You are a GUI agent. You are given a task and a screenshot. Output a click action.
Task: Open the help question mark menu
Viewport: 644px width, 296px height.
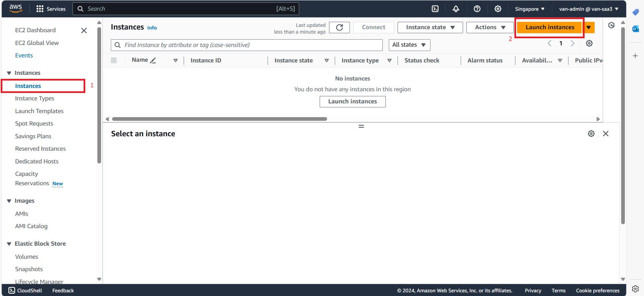pos(477,9)
